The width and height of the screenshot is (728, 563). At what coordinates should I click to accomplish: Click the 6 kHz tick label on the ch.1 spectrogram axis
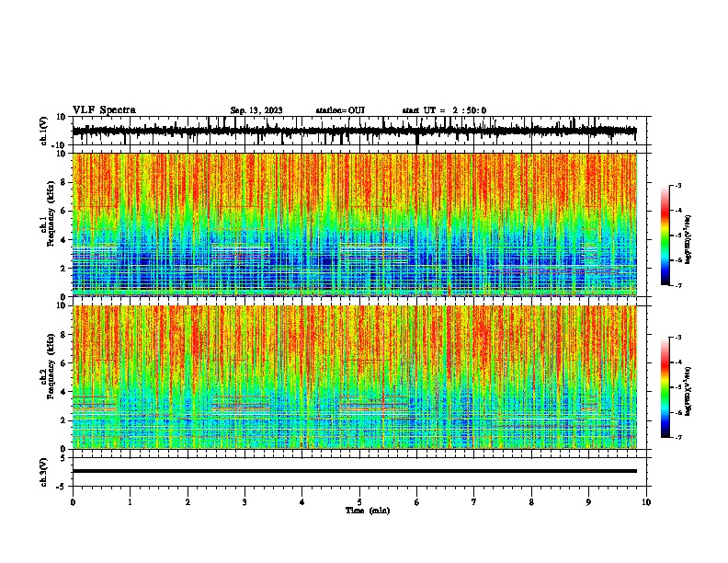[63, 212]
